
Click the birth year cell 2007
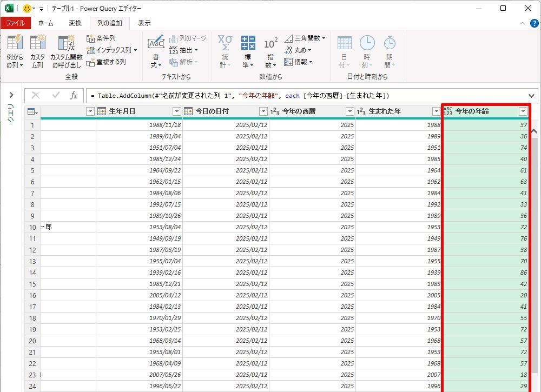click(x=399, y=374)
